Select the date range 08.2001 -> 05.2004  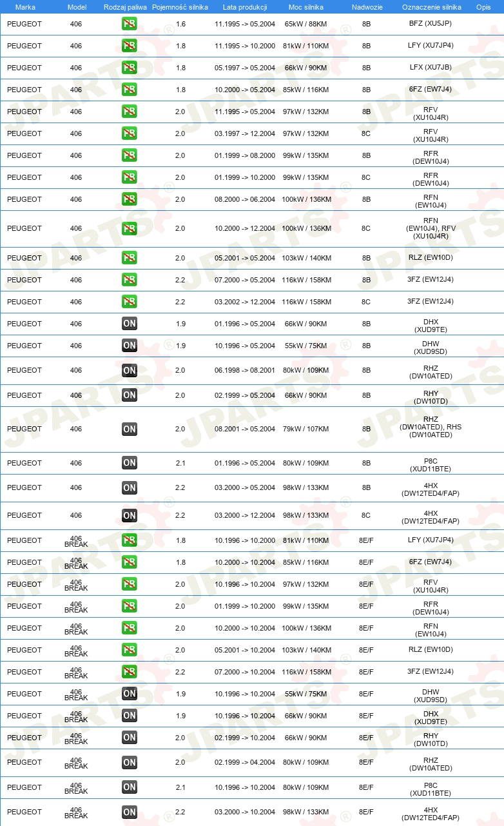[x=245, y=429]
